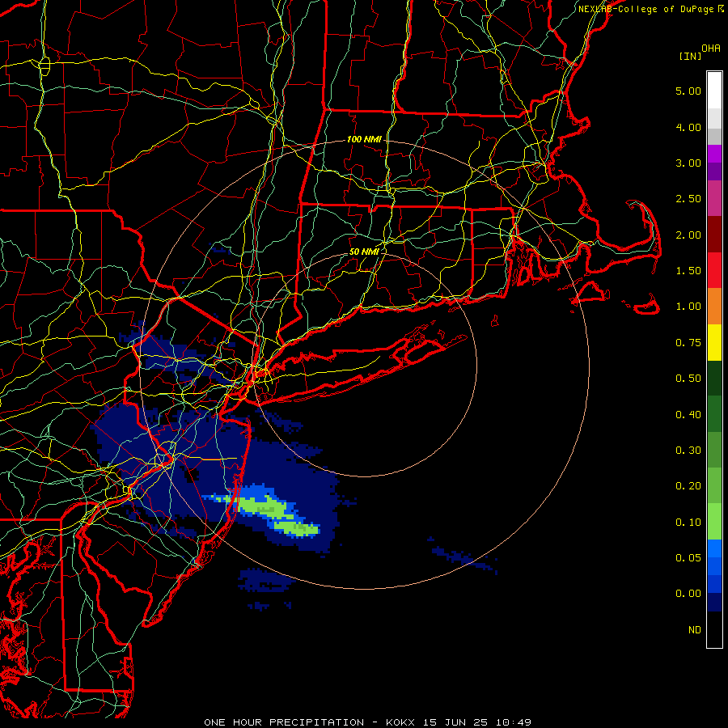Click the 2.50 legend value
Image resolution: width=728 pixels, height=728 pixels.
(688, 199)
